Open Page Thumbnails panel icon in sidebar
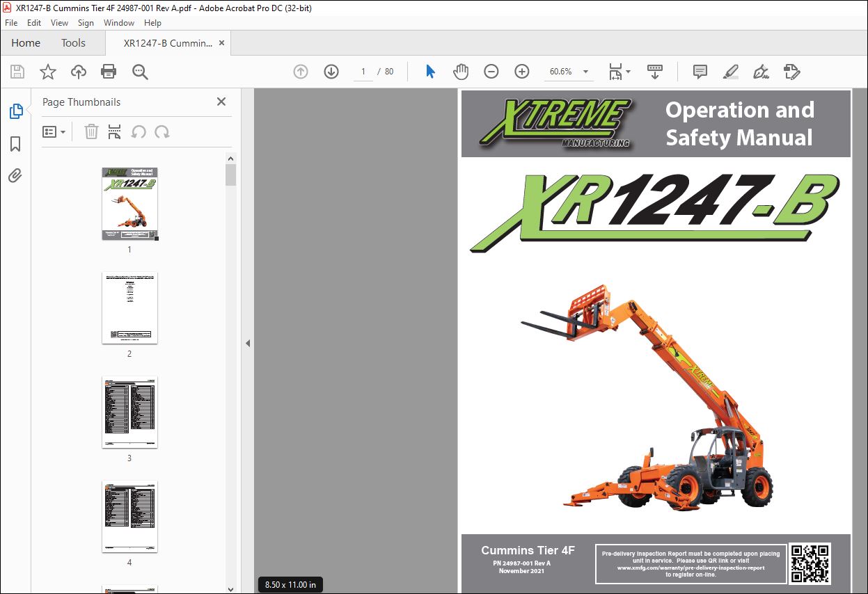The height and width of the screenshot is (594, 868). [x=15, y=111]
